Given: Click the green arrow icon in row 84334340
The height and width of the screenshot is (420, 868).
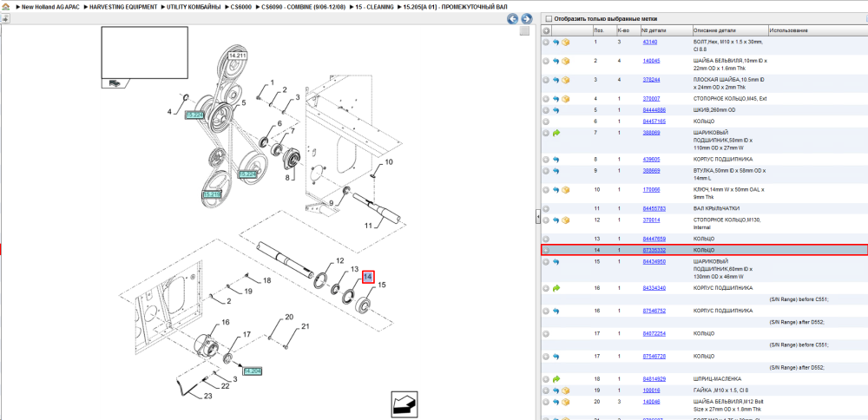Looking at the screenshot, I should (556, 288).
